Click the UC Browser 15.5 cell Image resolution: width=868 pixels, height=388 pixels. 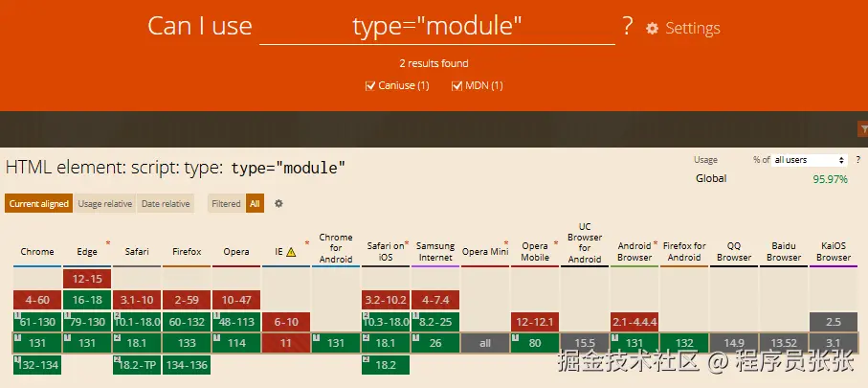pyautogui.click(x=585, y=343)
